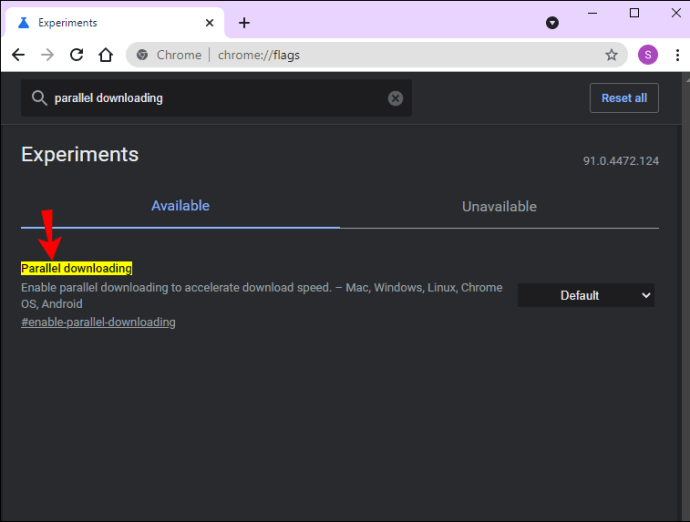Maximize the Chrome window

[634, 13]
